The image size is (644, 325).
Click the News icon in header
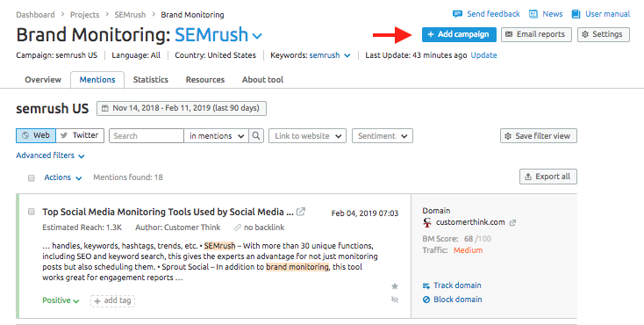coord(533,14)
